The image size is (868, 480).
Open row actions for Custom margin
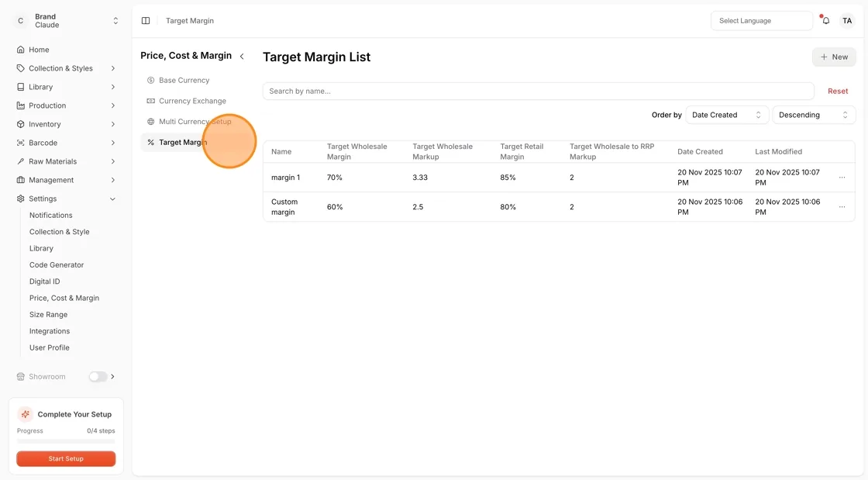click(842, 207)
